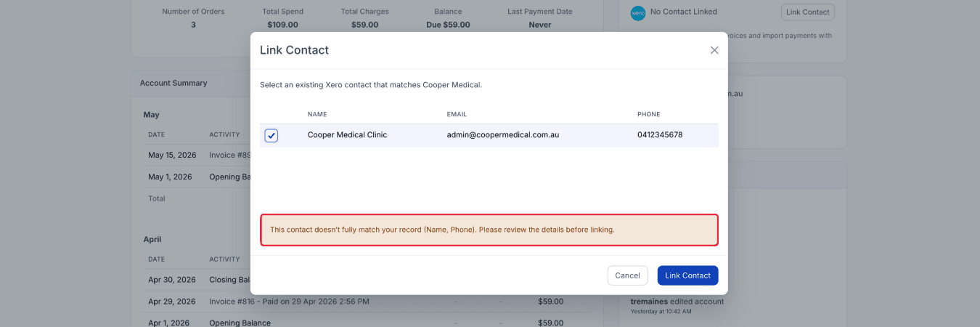The image size is (980, 327).
Task: Click the Balance Due $59.00 value
Action: pyautogui.click(x=448, y=25)
